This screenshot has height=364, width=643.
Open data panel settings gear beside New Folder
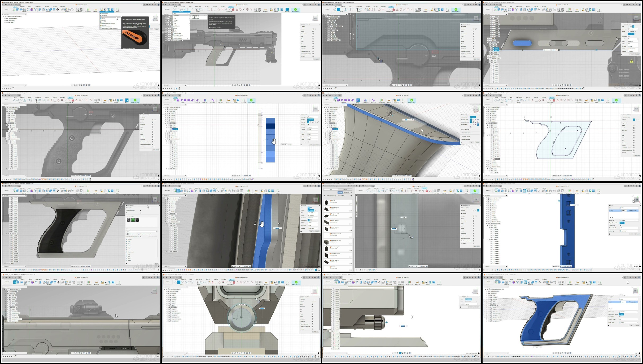point(351,192)
